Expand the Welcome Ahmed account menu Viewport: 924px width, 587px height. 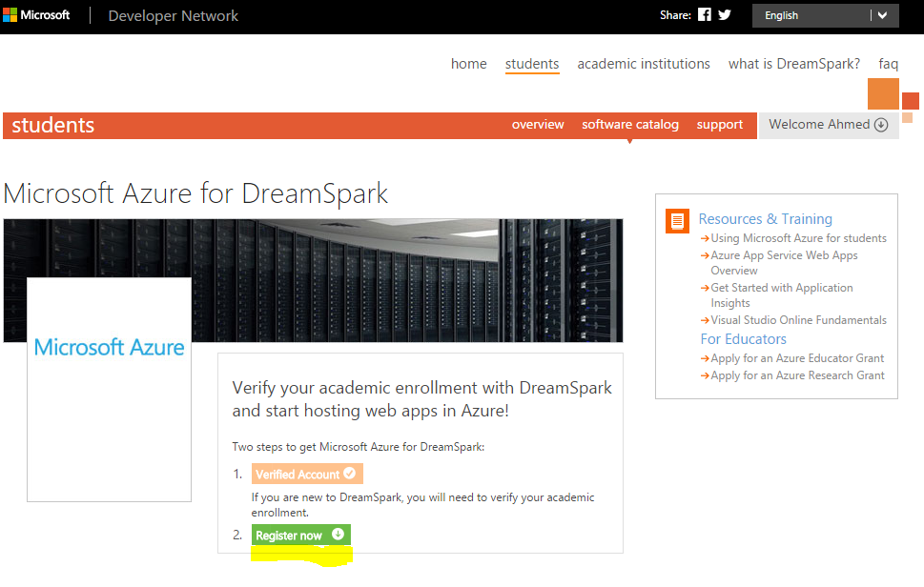pyautogui.click(x=828, y=125)
